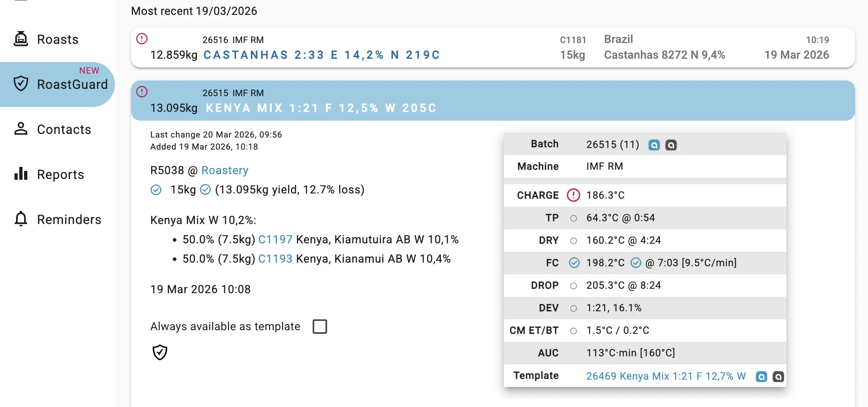868x407 pixels.
Task: Click warning icon on Castanhas roast 26516
Action: (142, 39)
